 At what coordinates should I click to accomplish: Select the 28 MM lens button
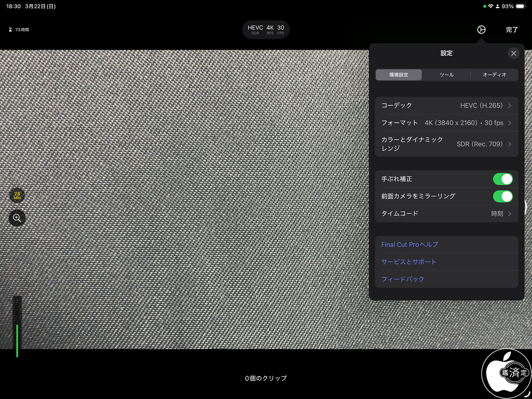[17, 196]
